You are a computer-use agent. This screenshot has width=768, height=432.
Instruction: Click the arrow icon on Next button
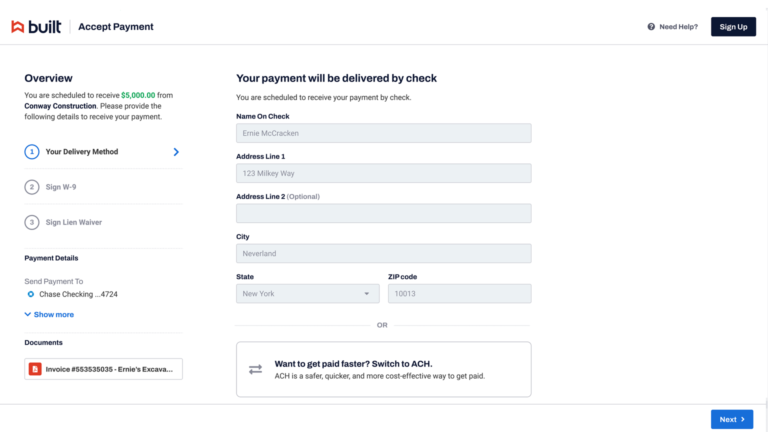743,419
